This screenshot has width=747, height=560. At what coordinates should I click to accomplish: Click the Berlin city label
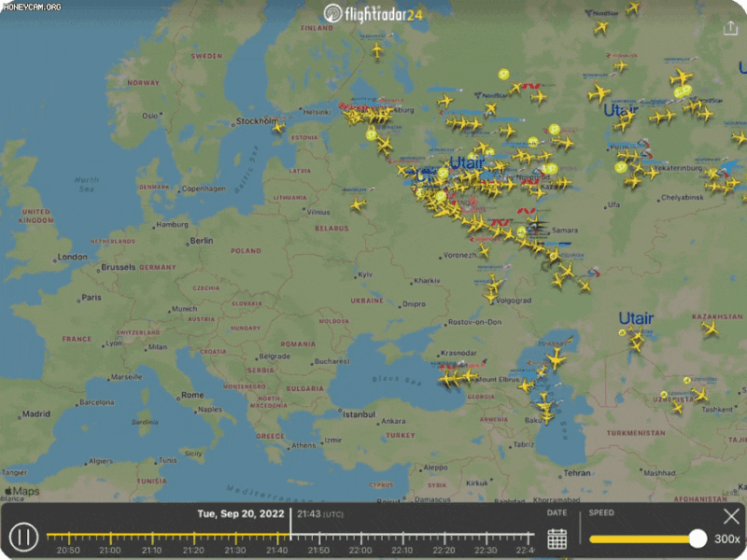(200, 241)
